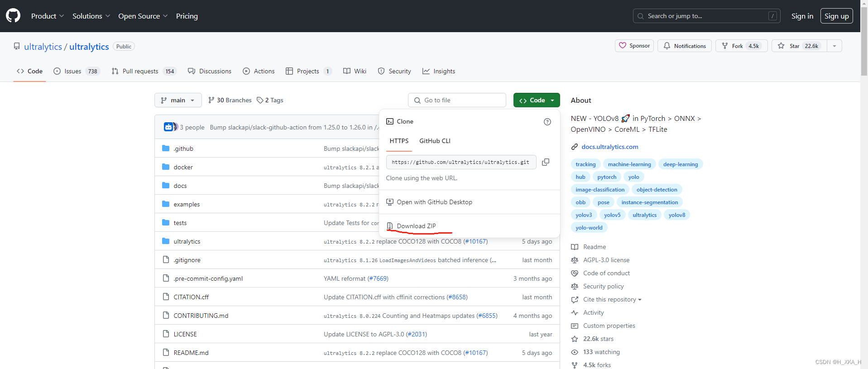Switch to the Discussions tab
The width and height of the screenshot is (868, 369).
(210, 71)
